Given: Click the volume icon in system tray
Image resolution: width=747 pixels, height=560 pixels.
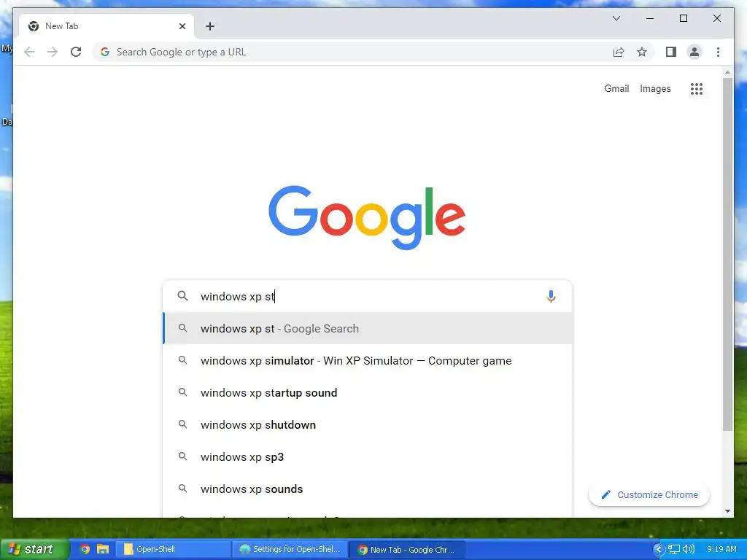Looking at the screenshot, I should point(689,549).
